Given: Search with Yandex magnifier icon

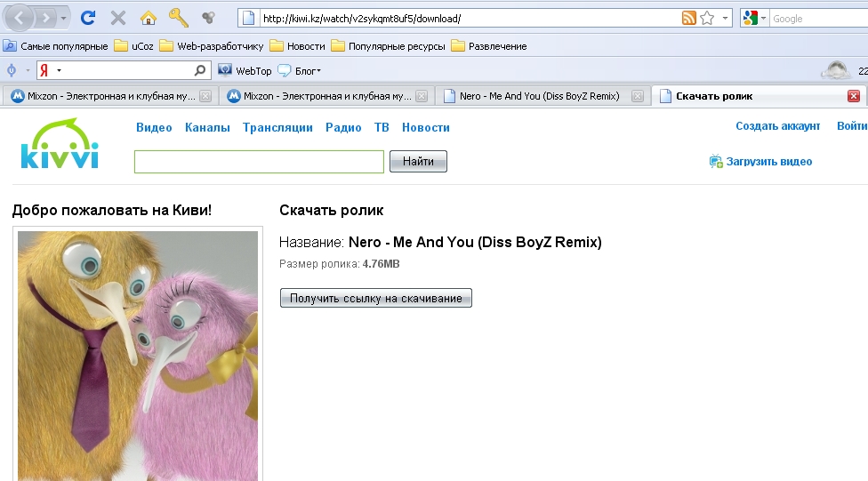Looking at the screenshot, I should (x=200, y=70).
